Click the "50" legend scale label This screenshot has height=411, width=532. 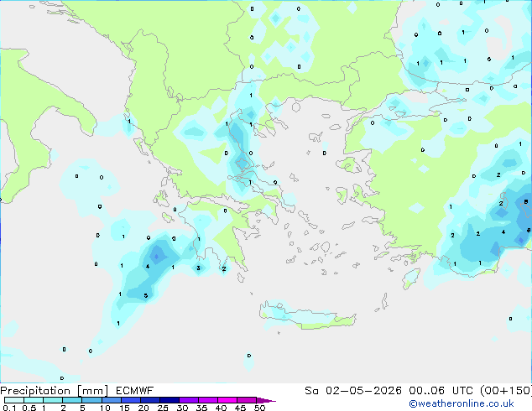tap(259, 408)
